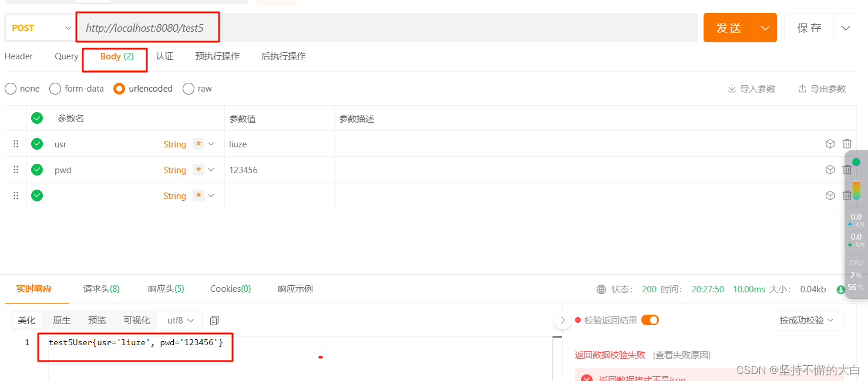Toggle the 校验返回结果 switch
The image size is (868, 381).
pyautogui.click(x=650, y=320)
